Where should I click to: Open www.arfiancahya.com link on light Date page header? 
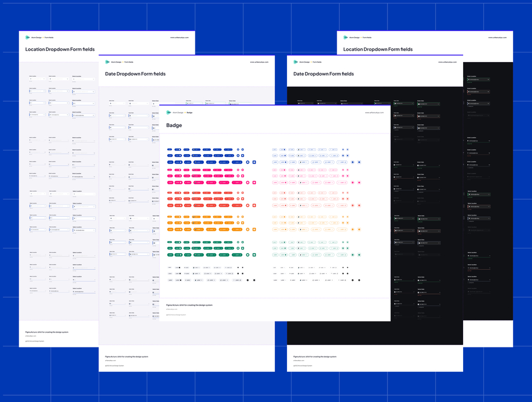pos(259,62)
